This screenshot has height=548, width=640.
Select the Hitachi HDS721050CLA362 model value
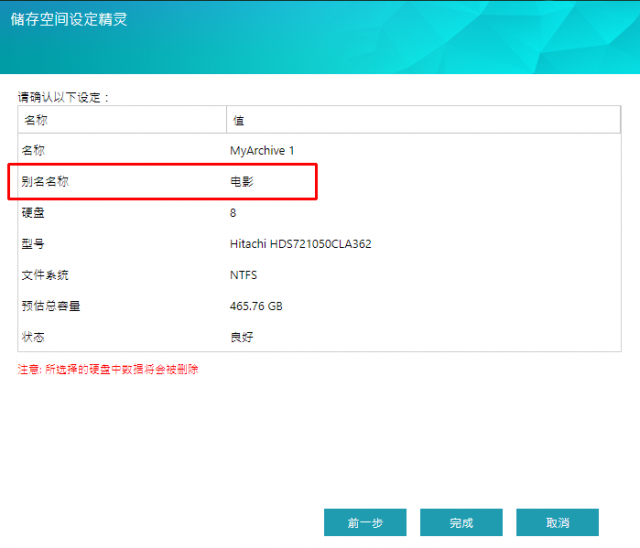pyautogui.click(x=300, y=244)
